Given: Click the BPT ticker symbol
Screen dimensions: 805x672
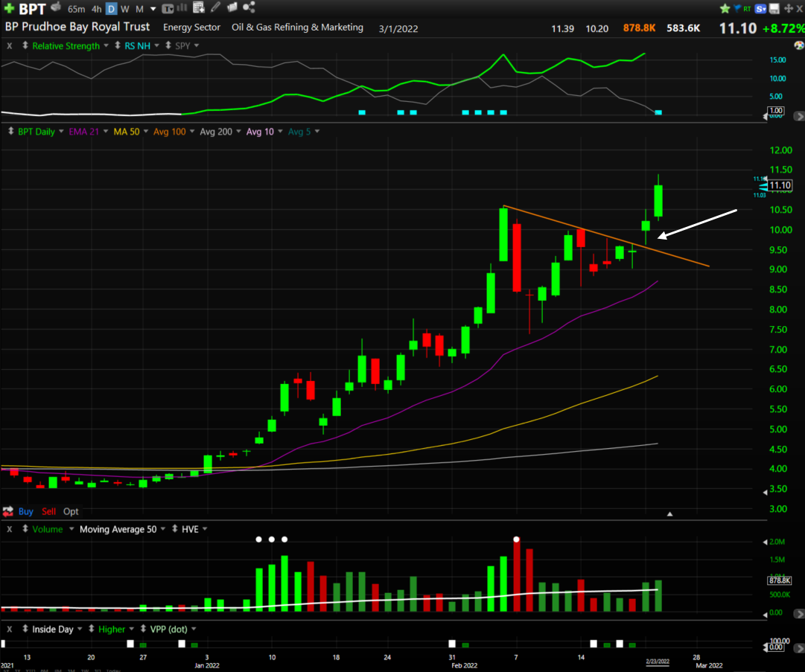Looking at the screenshot, I should tap(32, 9).
